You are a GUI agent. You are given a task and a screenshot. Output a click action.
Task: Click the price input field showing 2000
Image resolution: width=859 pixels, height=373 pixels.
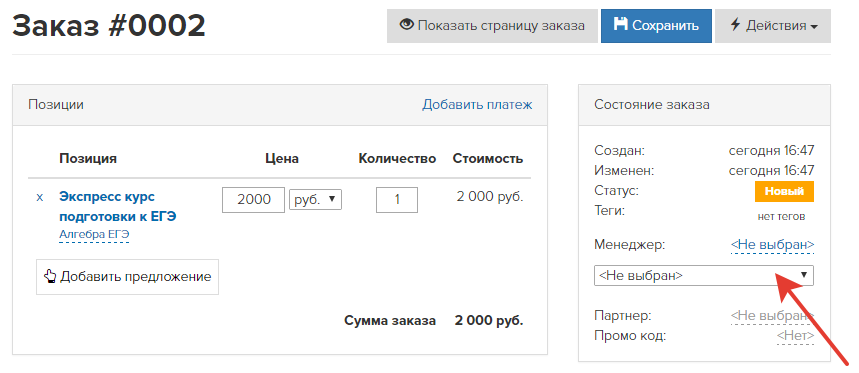(254, 199)
